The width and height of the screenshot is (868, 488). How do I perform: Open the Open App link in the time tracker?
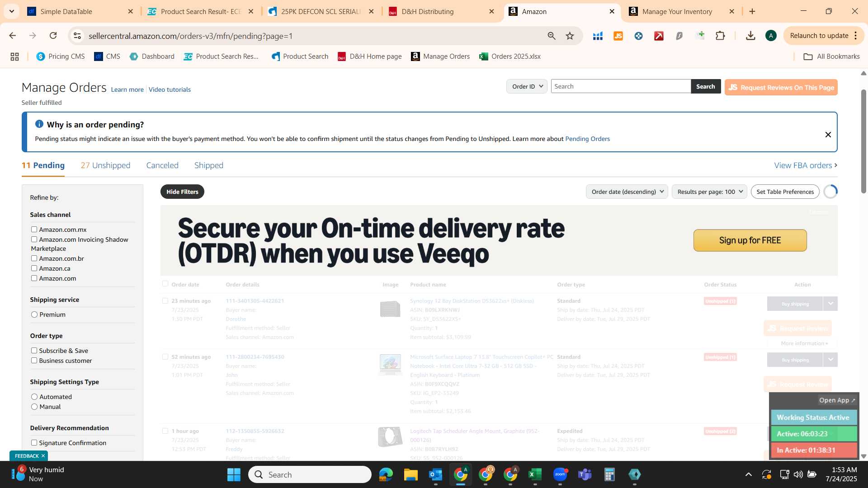(x=837, y=400)
